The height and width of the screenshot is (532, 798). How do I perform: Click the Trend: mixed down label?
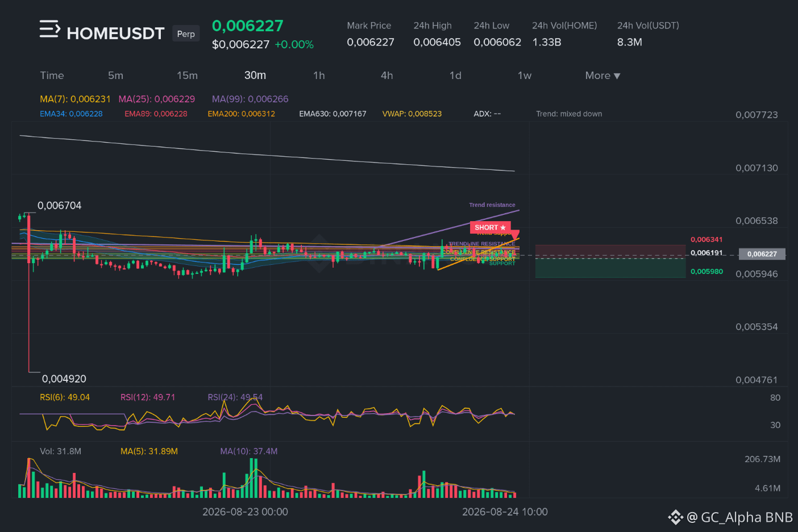pos(569,114)
